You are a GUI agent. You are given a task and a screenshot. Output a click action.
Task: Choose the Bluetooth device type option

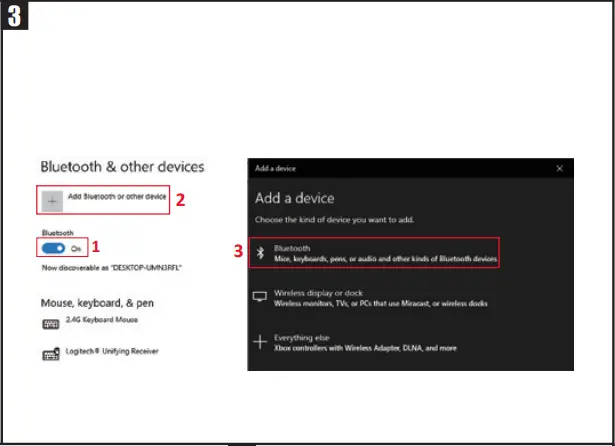[374, 253]
